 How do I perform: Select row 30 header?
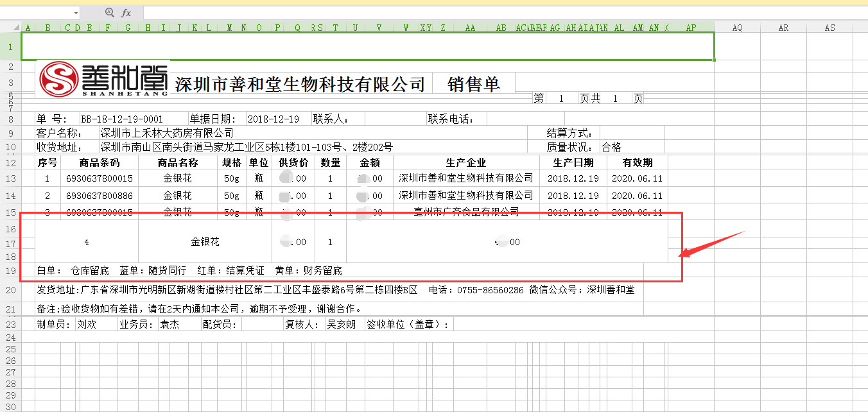pyautogui.click(x=10, y=406)
